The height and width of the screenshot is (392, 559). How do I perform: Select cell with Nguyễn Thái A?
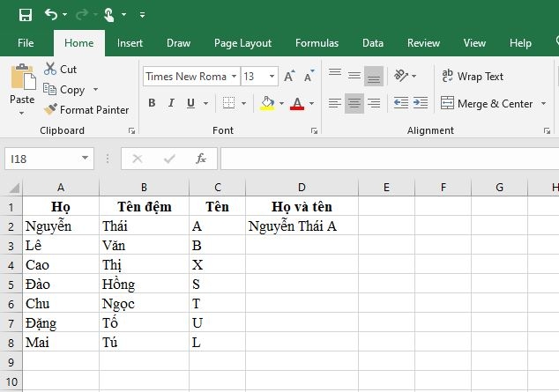302,226
